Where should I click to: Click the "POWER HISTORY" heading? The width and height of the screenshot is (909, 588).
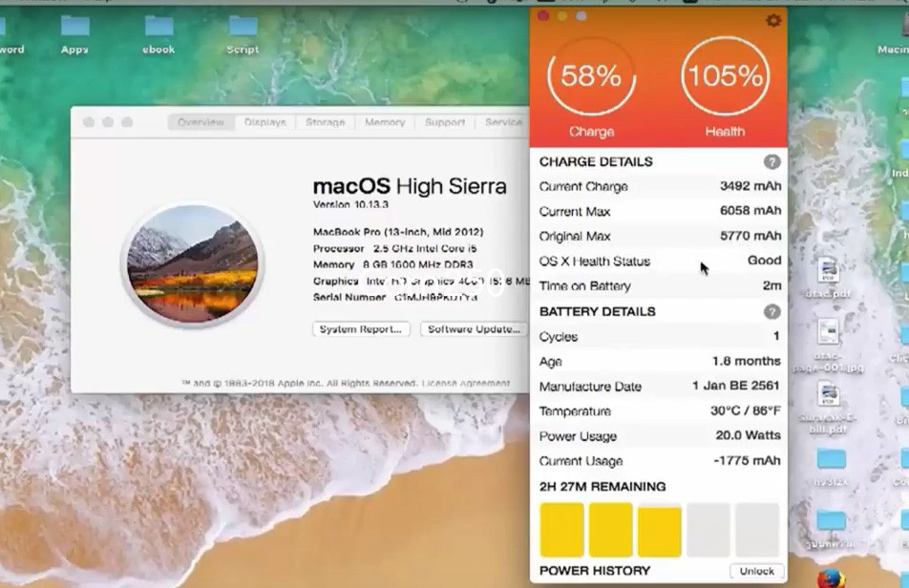click(595, 571)
